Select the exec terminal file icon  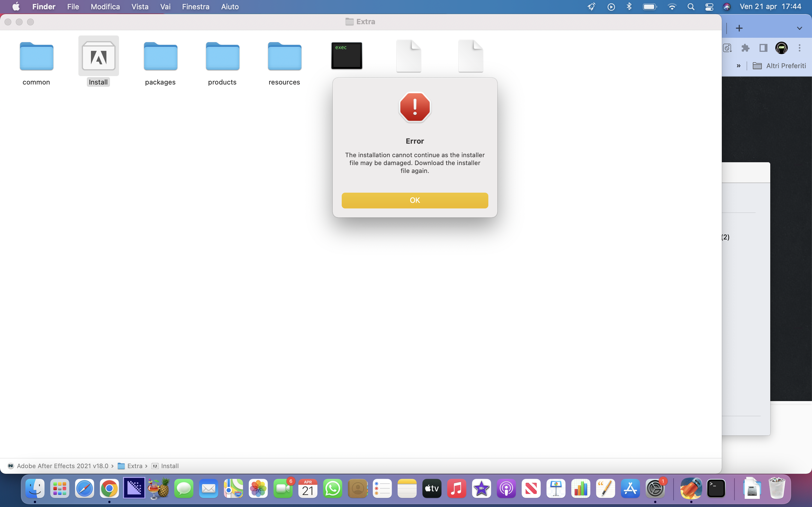[x=347, y=56]
